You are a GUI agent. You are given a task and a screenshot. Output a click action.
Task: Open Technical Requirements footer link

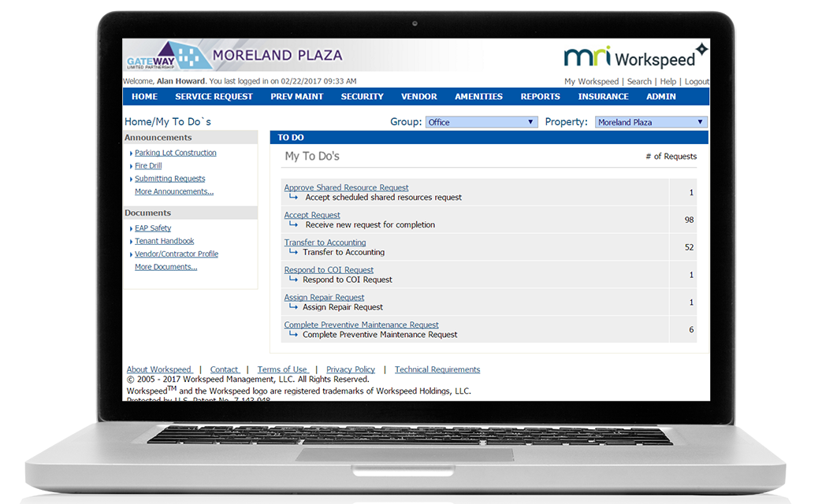point(437,369)
